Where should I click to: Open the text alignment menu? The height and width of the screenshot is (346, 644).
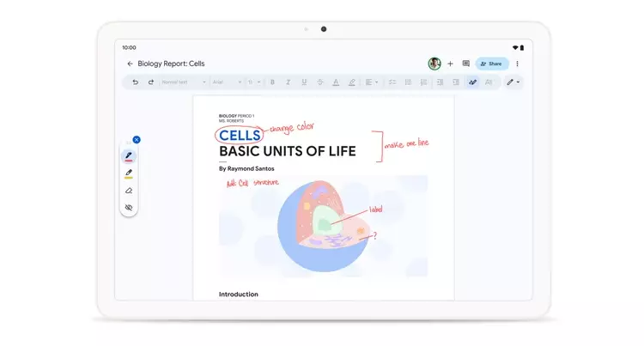[370, 82]
